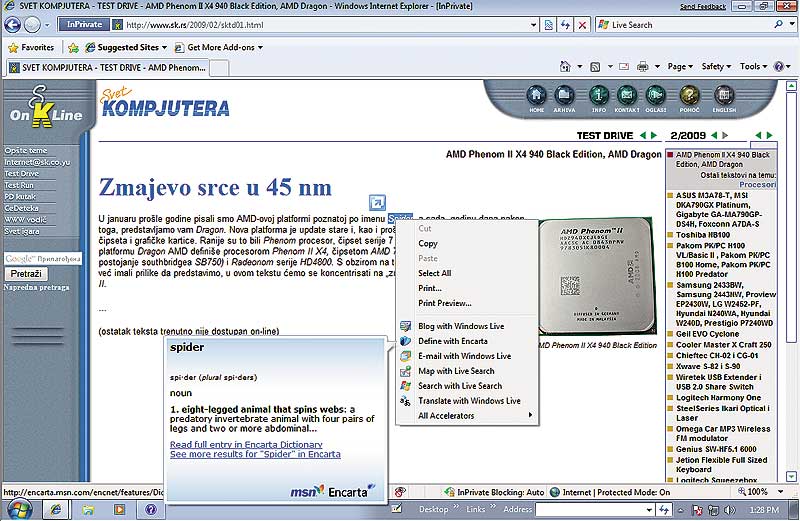Click the browser Forward button

32,24
